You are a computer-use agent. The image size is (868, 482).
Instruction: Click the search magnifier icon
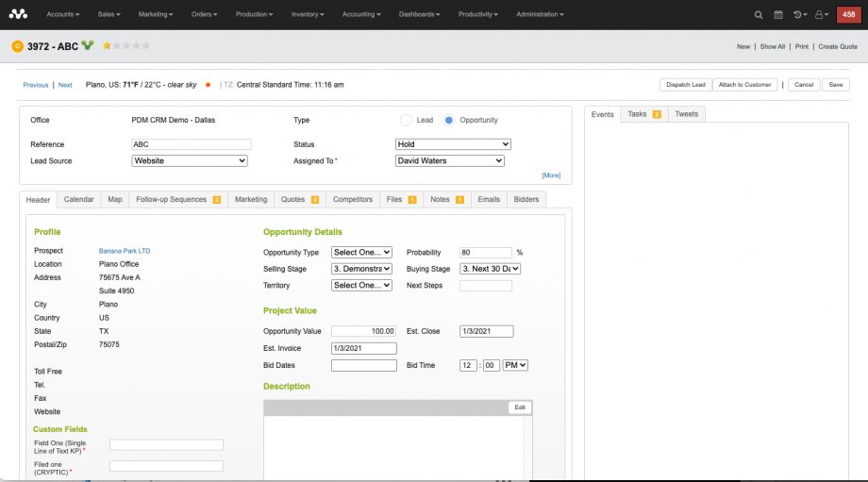759,15
